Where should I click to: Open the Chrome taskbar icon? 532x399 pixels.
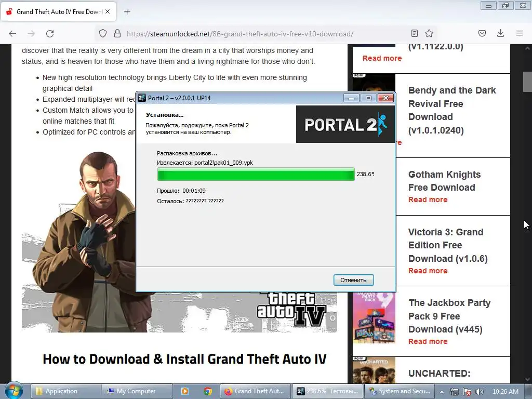pyautogui.click(x=208, y=391)
